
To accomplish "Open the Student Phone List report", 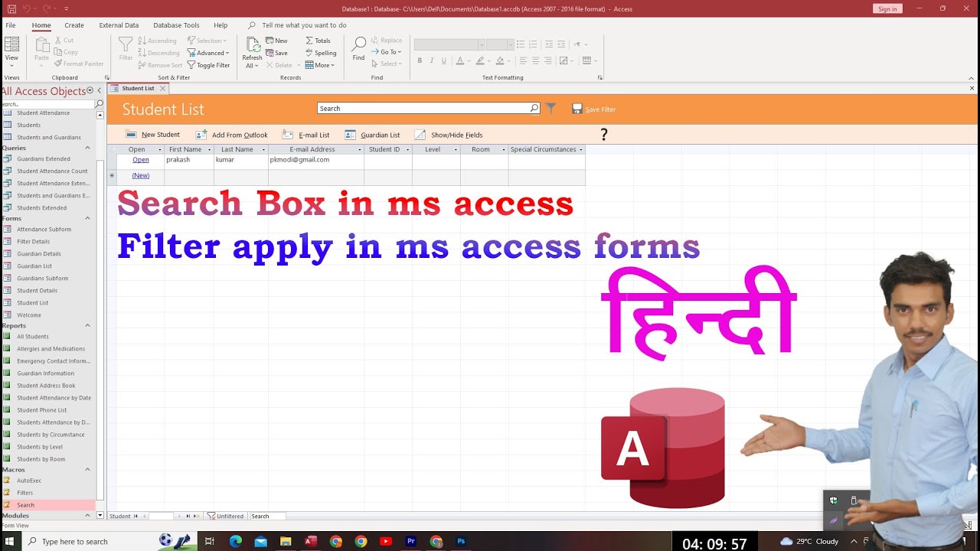I will click(x=42, y=410).
